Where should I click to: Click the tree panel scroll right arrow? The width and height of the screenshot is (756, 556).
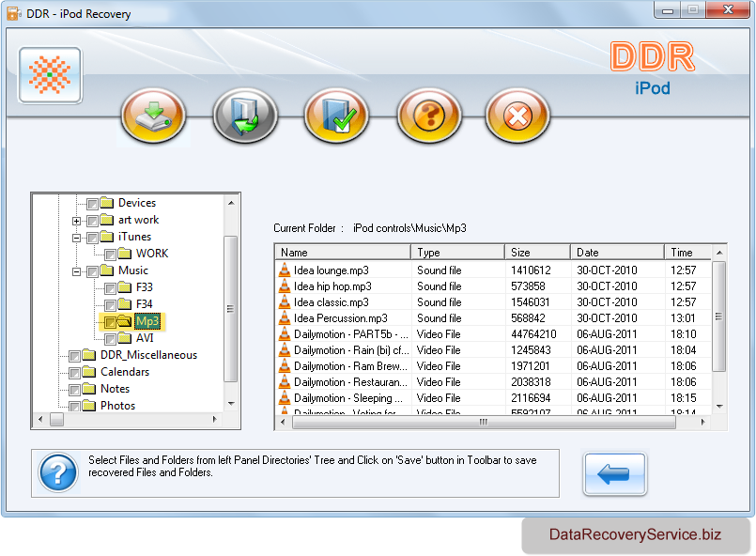click(x=215, y=419)
